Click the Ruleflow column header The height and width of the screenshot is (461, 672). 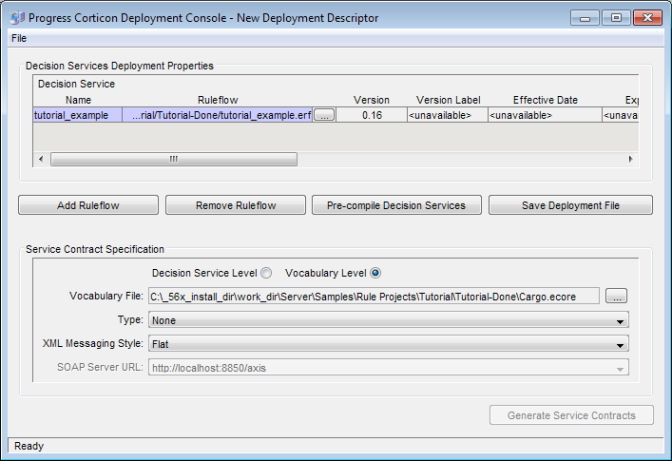pos(218,100)
